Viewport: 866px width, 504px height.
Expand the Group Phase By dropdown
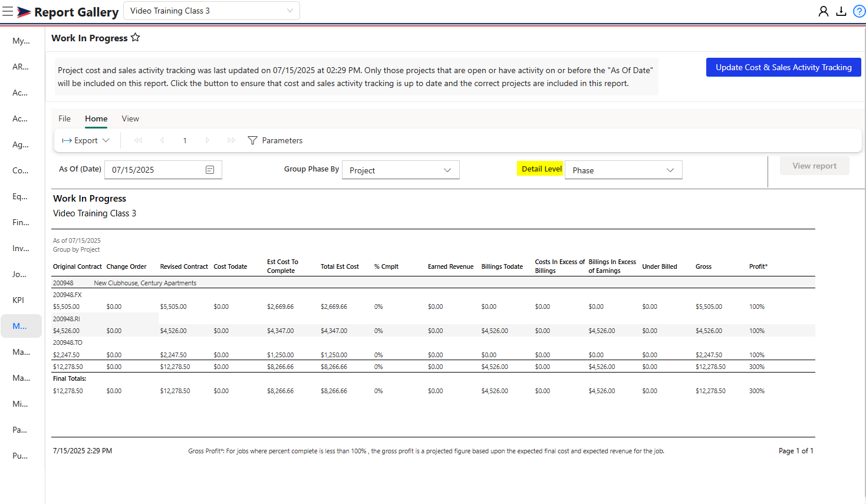click(x=401, y=170)
